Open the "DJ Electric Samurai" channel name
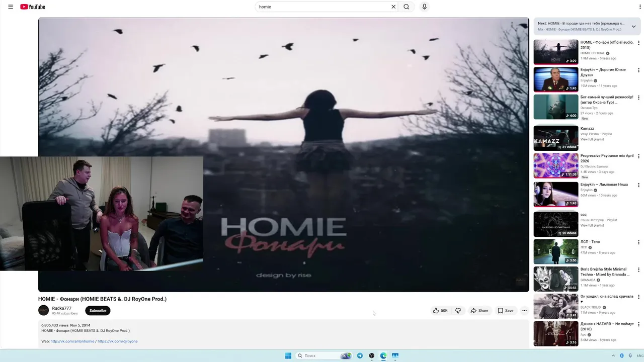The width and height of the screenshot is (644, 362). (x=594, y=166)
